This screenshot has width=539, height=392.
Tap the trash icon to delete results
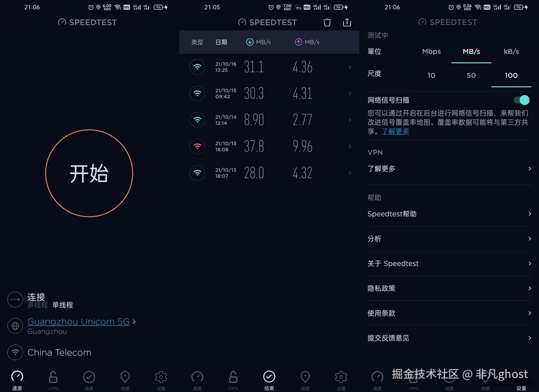click(327, 23)
